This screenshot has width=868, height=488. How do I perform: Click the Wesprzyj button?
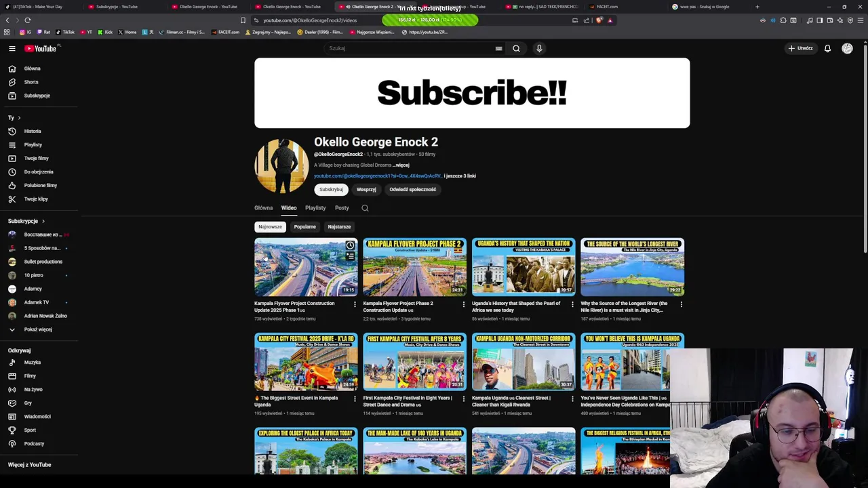click(366, 190)
